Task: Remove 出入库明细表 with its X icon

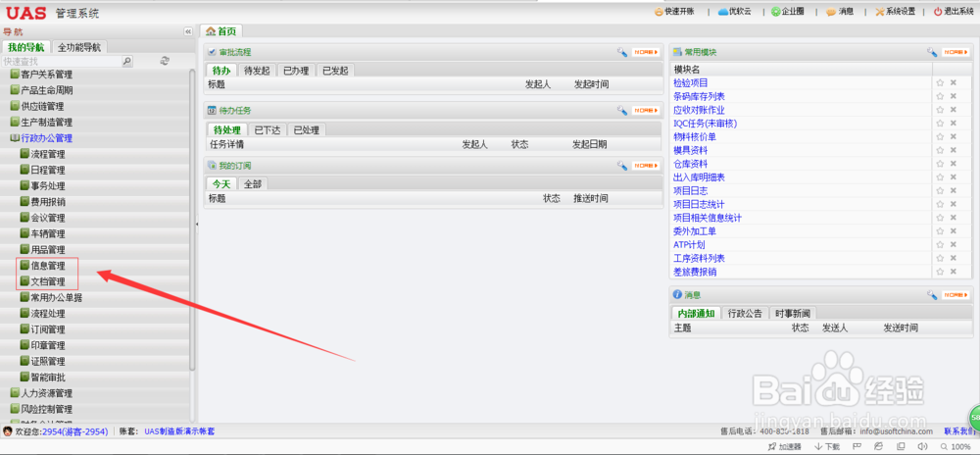Action: tap(954, 177)
